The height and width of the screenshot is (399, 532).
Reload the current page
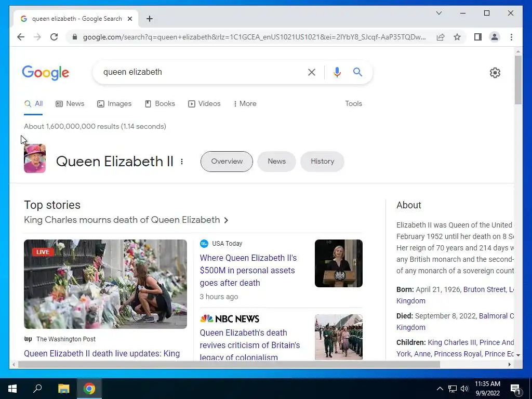54,37
